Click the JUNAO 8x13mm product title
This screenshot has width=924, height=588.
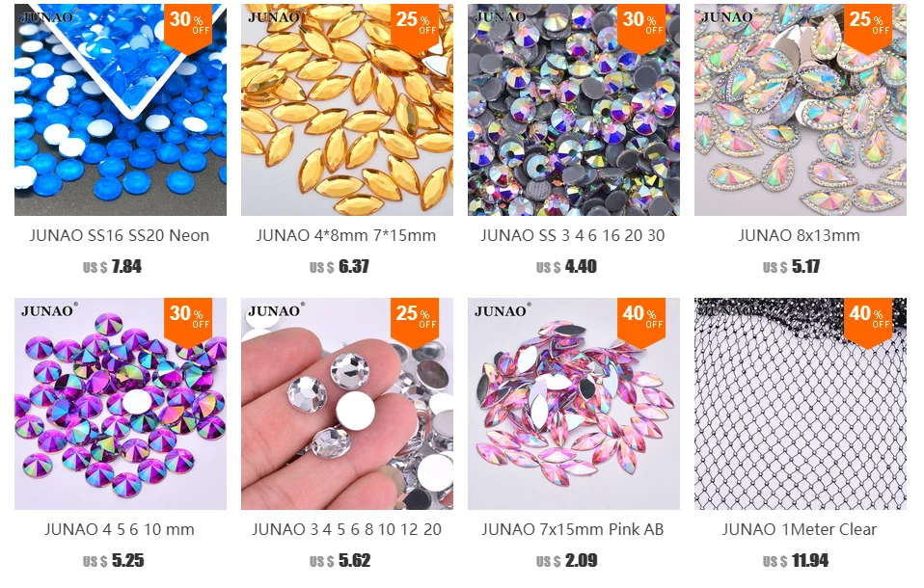click(799, 235)
